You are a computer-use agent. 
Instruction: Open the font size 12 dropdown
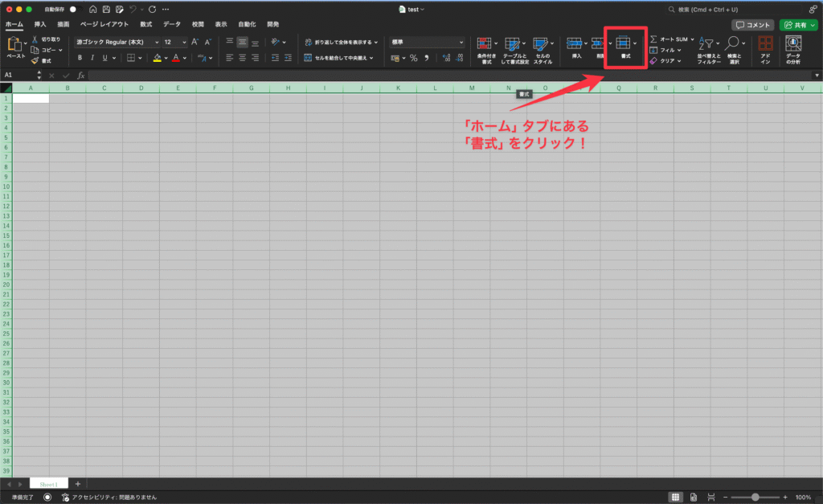(184, 43)
